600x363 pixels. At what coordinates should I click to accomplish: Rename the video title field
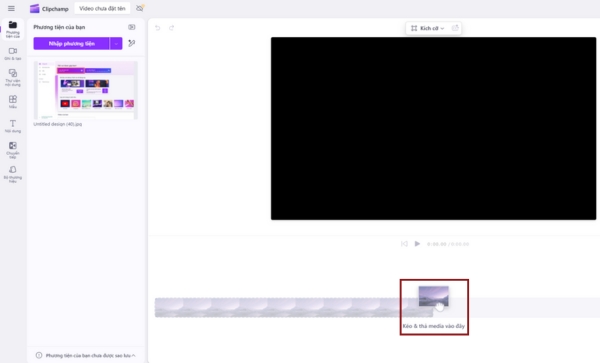pyautogui.click(x=102, y=8)
